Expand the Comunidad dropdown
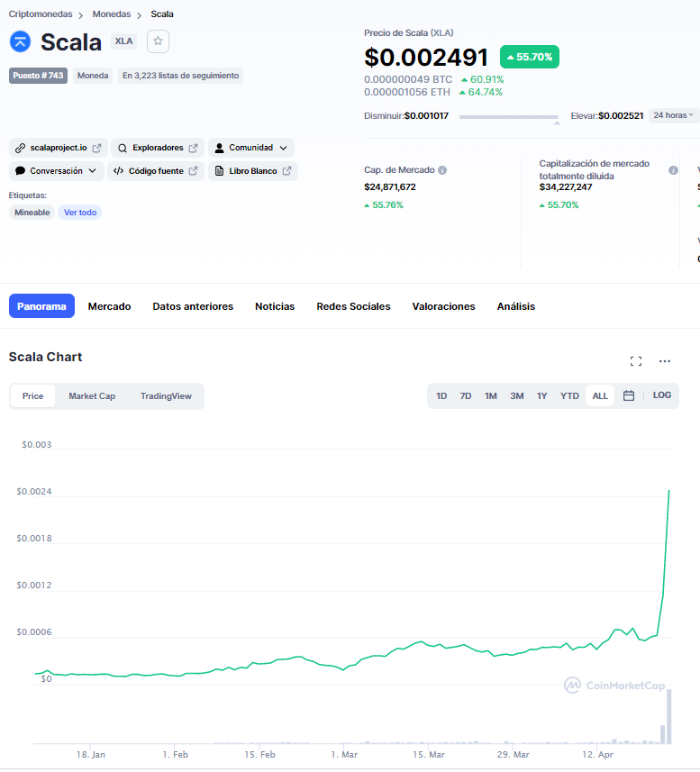 pos(284,148)
